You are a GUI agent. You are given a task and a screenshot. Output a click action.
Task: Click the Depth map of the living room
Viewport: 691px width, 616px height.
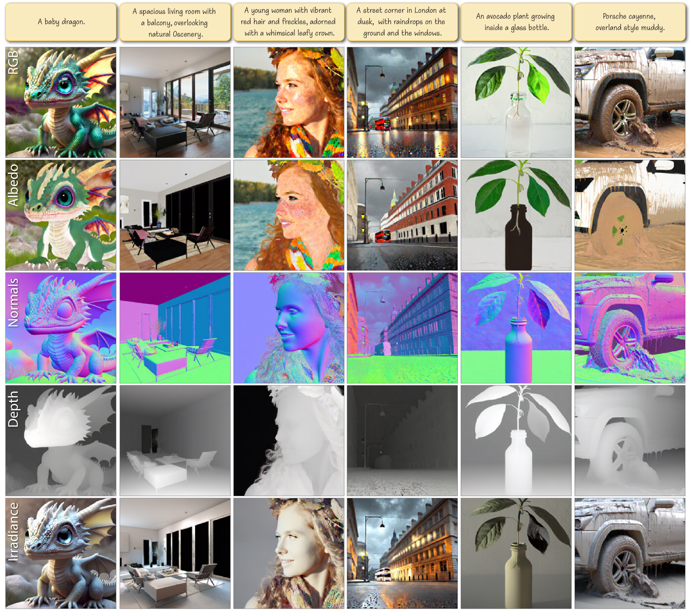(x=175, y=440)
